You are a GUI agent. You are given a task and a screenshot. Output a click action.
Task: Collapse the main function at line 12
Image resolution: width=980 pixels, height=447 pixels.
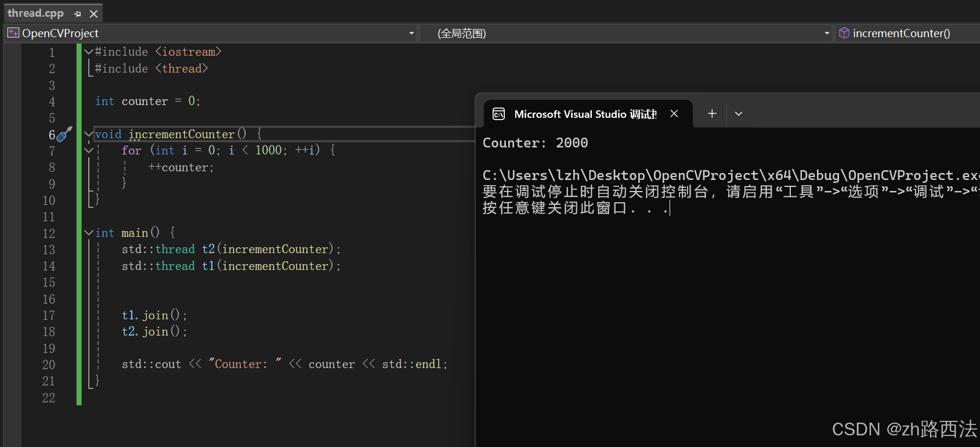pyautogui.click(x=89, y=233)
